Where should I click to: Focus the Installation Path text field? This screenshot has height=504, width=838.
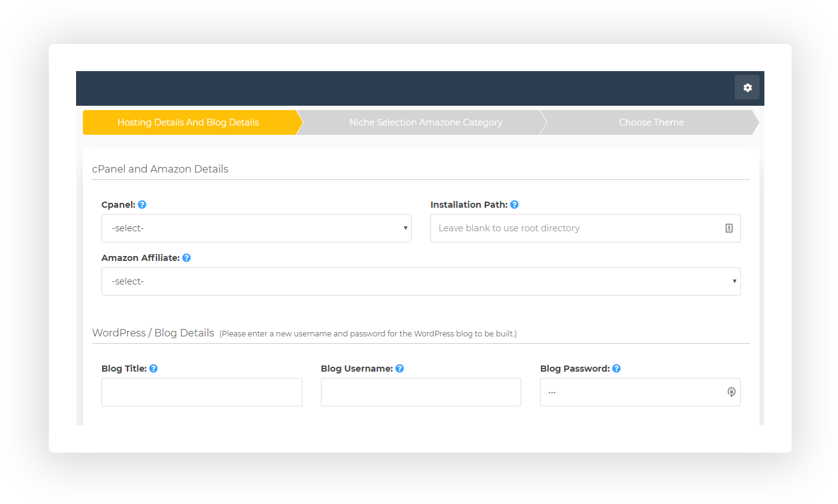575,228
